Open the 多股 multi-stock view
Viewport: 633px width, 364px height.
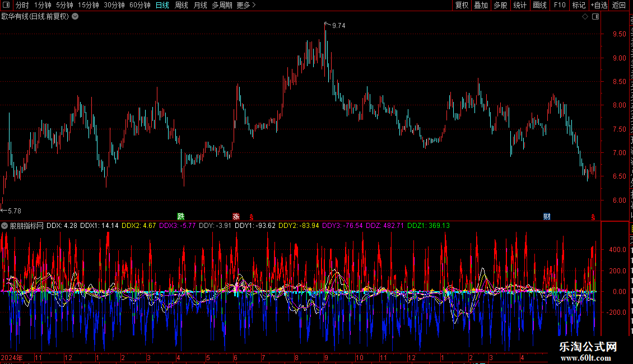(500, 5)
